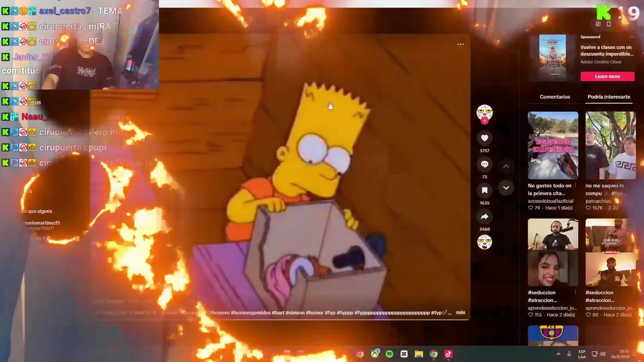This screenshot has width=644, height=362.
Task: Open the FC Barcelona crest thumbnail
Action: tap(553, 335)
